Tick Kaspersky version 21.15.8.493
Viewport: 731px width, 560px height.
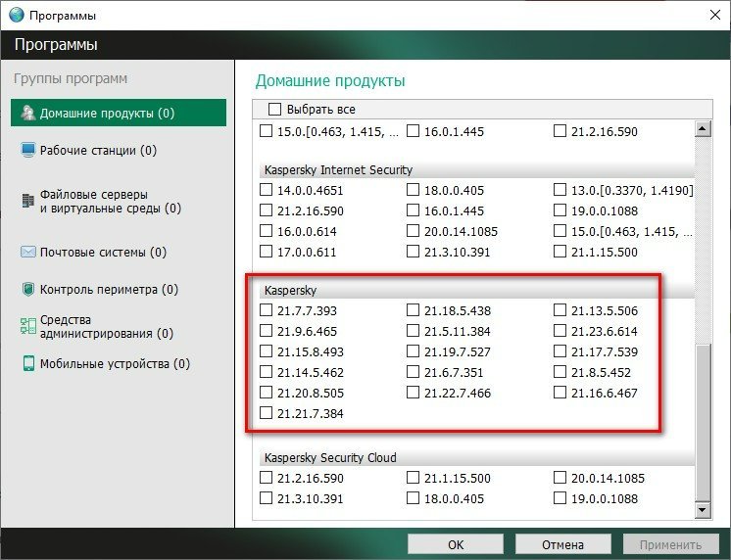tap(266, 351)
